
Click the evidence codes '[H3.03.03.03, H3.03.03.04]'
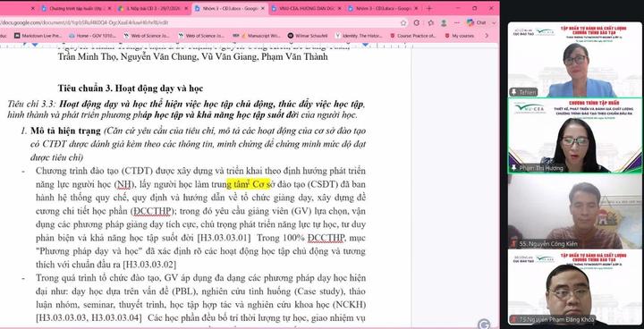[89, 317]
